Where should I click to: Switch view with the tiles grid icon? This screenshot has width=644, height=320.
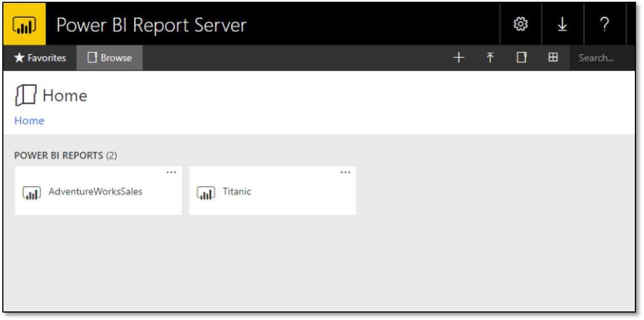[553, 58]
